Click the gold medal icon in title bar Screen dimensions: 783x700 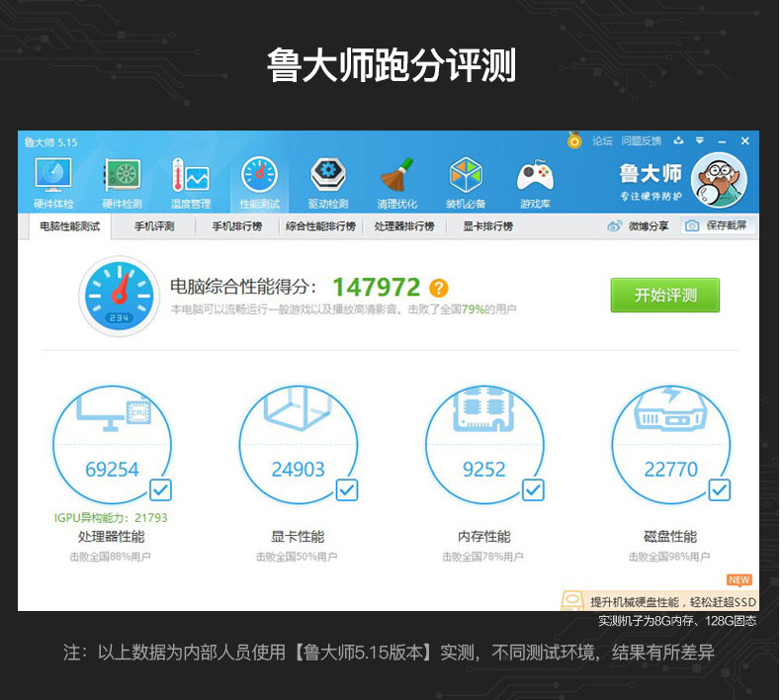click(574, 140)
